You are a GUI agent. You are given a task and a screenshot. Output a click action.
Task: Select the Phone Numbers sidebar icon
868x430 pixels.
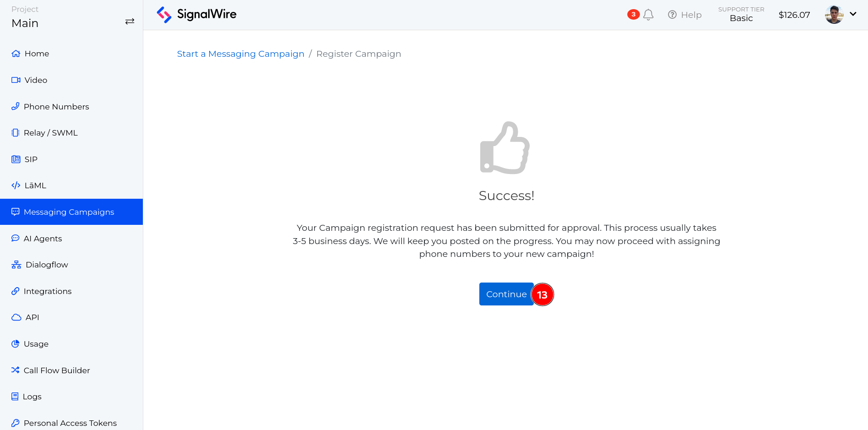tap(16, 106)
